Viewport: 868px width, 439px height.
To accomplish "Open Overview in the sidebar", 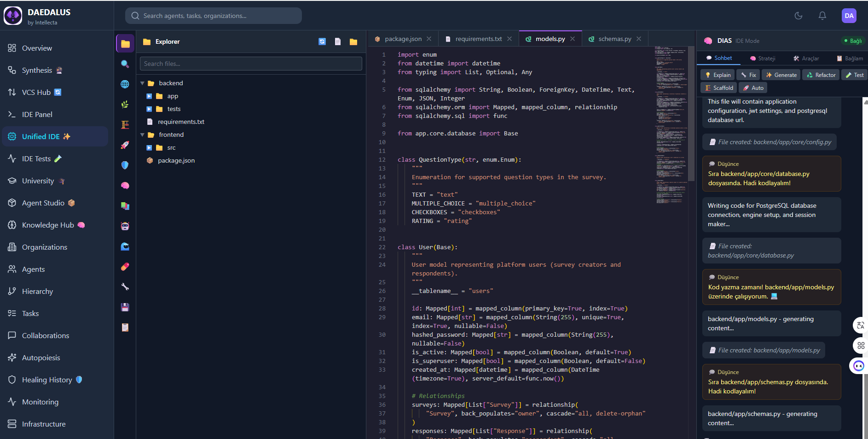I will click(55, 48).
